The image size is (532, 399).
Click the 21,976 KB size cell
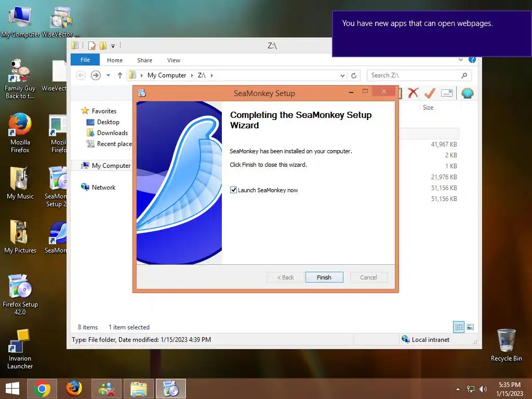coord(444,177)
